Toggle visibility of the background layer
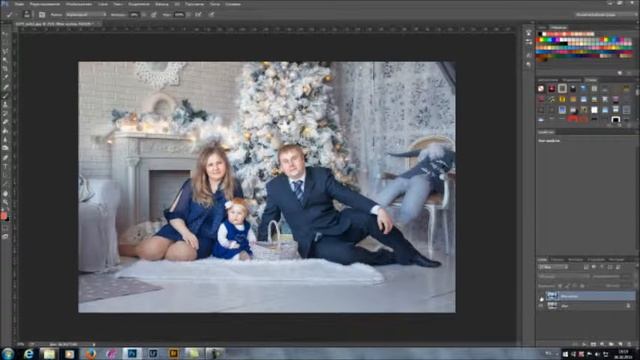This screenshot has height=360, width=640. point(541,306)
